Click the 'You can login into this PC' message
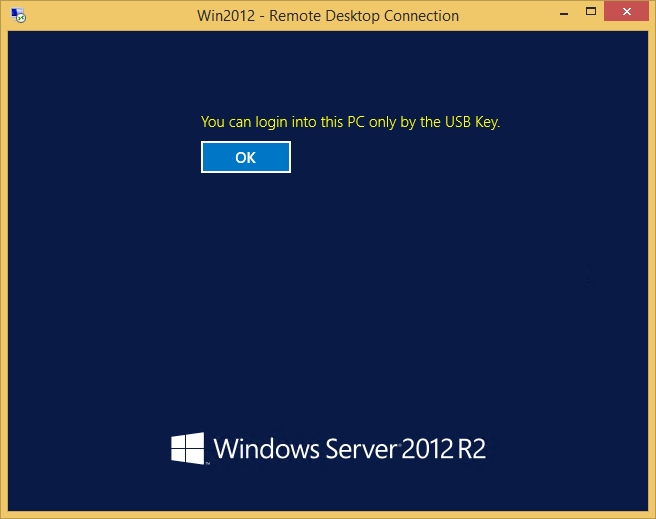 351,122
